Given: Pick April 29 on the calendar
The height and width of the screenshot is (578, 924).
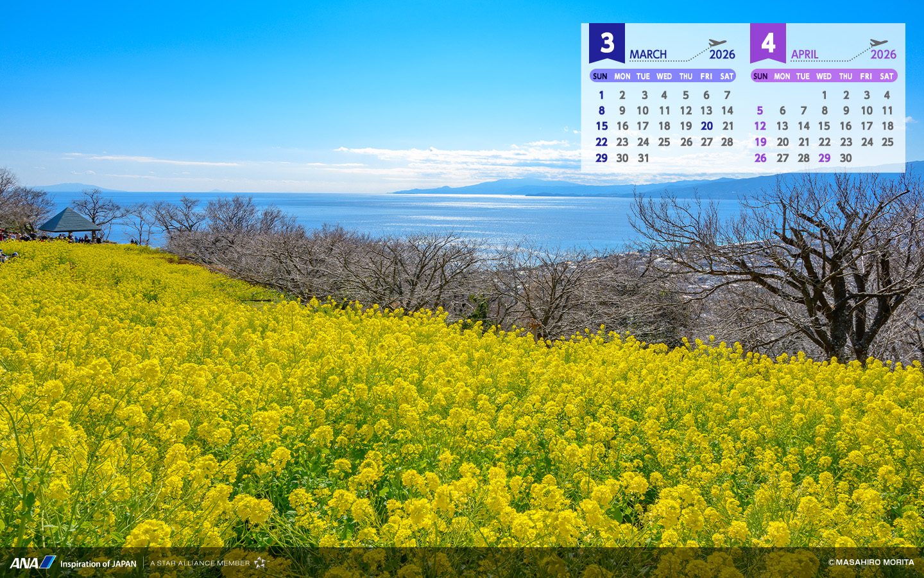Looking at the screenshot, I should coord(825,158).
